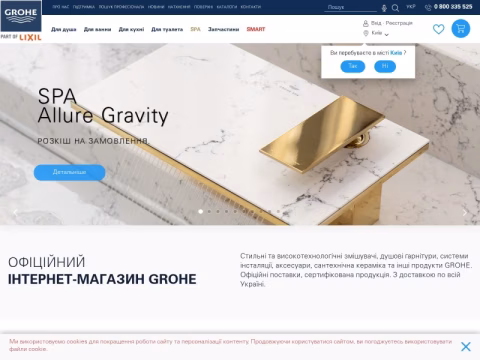Click the LIXIL brand logo
480x360 pixels.
tap(30, 37)
